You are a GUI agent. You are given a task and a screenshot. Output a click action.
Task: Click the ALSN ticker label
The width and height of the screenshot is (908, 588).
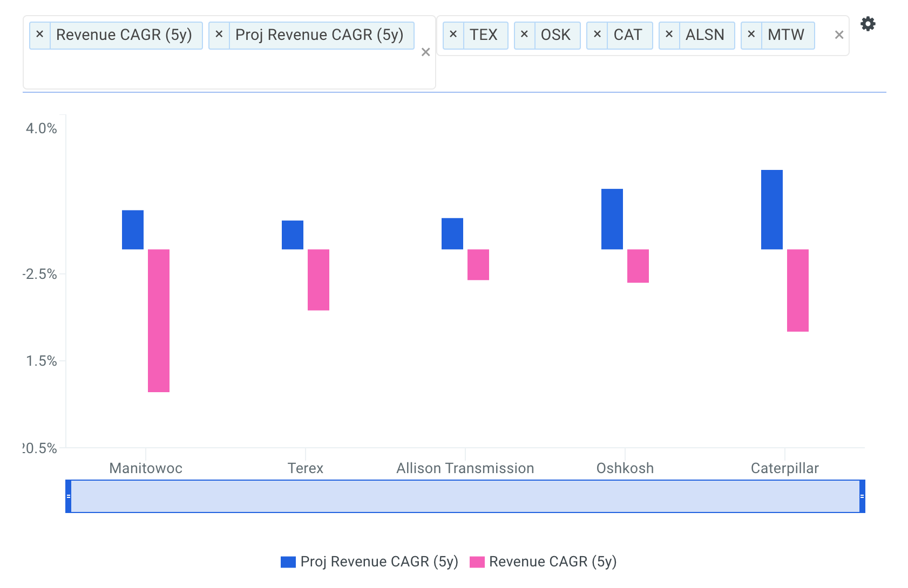(705, 35)
